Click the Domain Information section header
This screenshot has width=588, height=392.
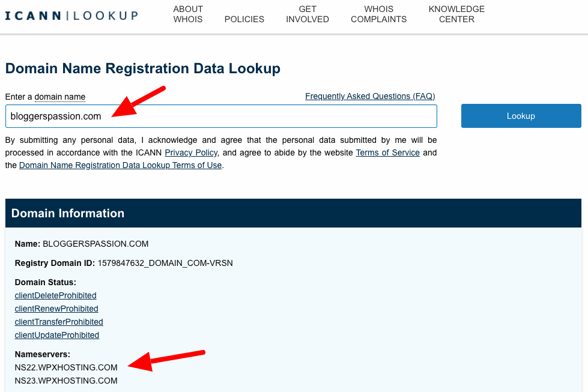[293, 213]
